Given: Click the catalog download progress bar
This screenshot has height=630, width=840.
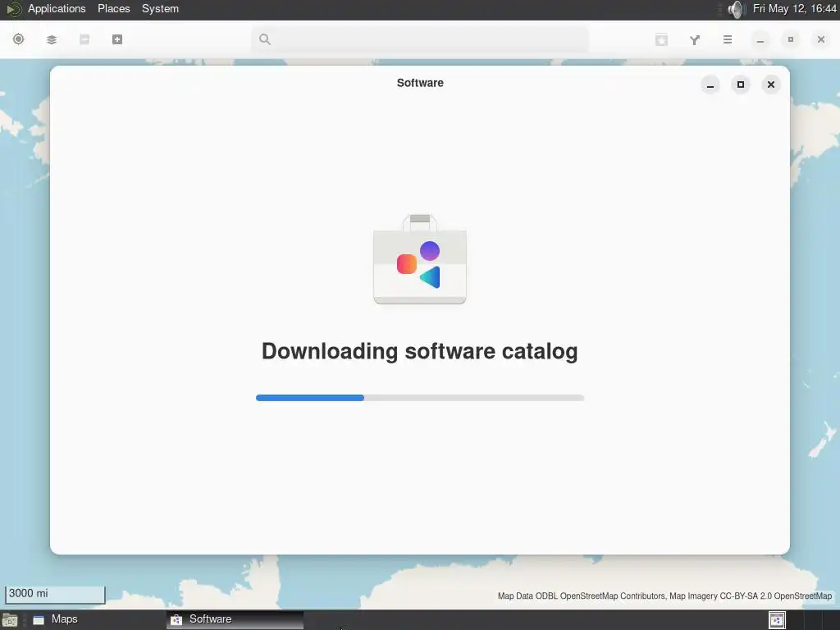Looking at the screenshot, I should coord(420,398).
